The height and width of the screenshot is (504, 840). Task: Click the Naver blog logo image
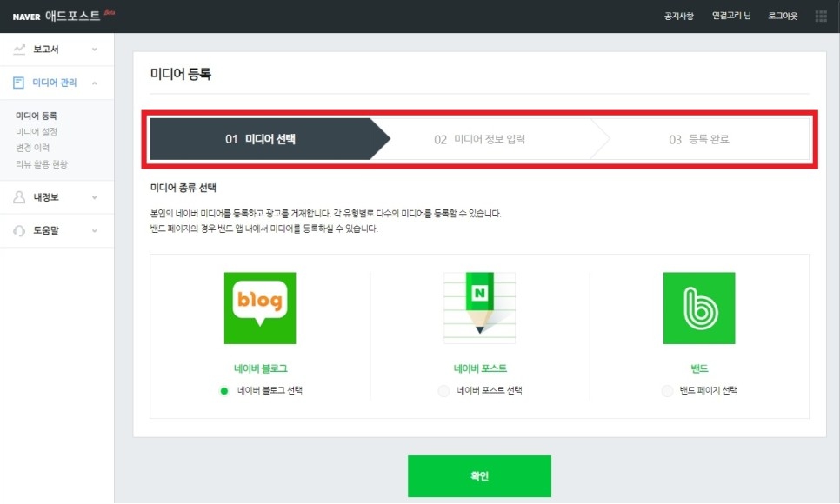click(260, 308)
